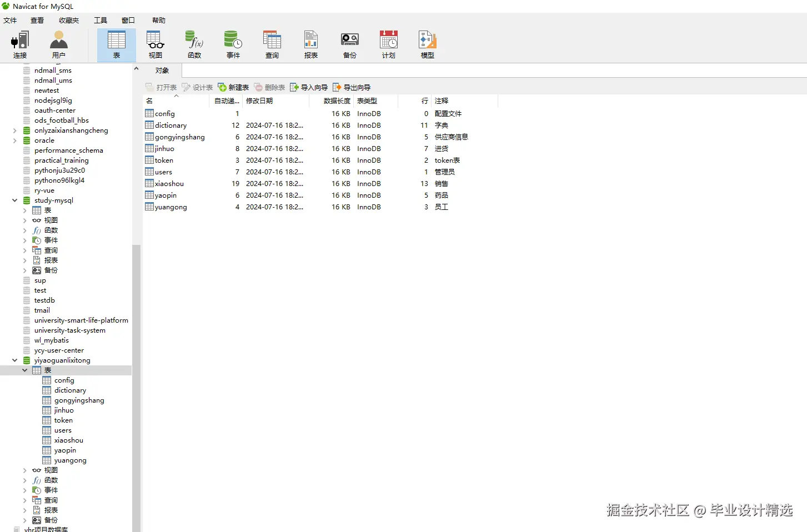Select the users table in object list
Screen dimensions: 807x532
coord(163,172)
